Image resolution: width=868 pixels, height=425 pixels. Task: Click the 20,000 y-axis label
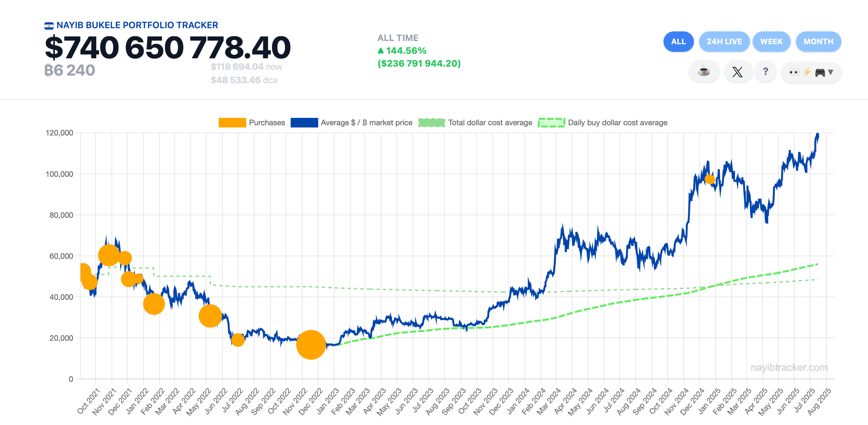point(61,338)
